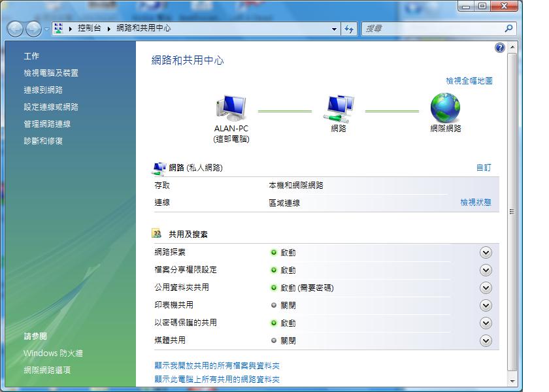Open help via the question mark icon

click(x=499, y=47)
